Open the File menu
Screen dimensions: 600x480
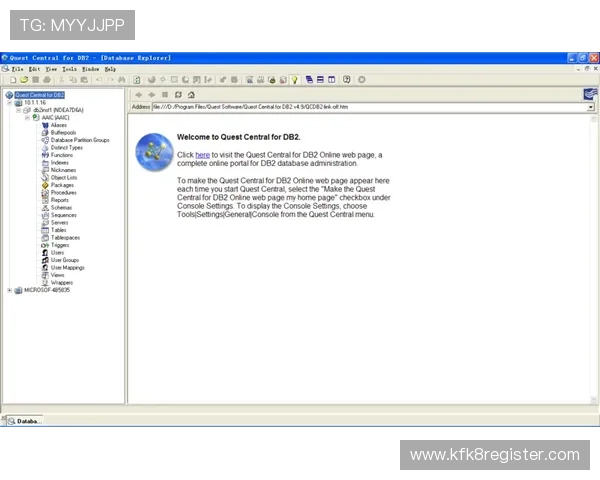[17, 69]
